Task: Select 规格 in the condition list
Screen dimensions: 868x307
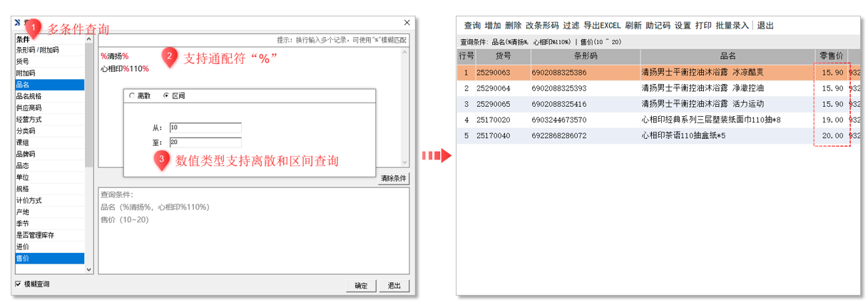Action: coord(49,189)
